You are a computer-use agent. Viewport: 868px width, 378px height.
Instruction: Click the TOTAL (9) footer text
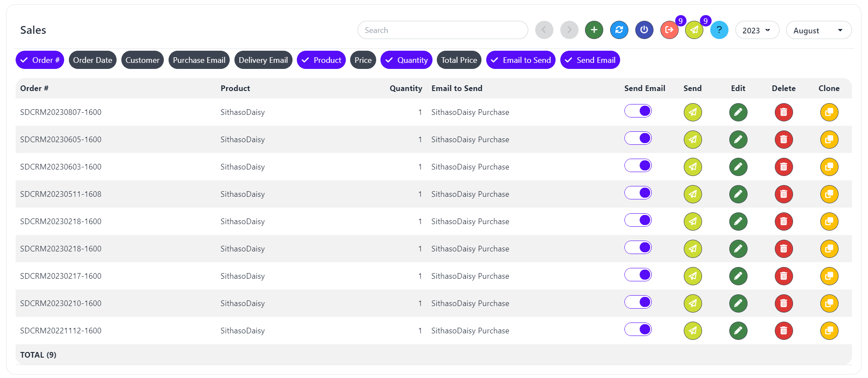click(38, 355)
